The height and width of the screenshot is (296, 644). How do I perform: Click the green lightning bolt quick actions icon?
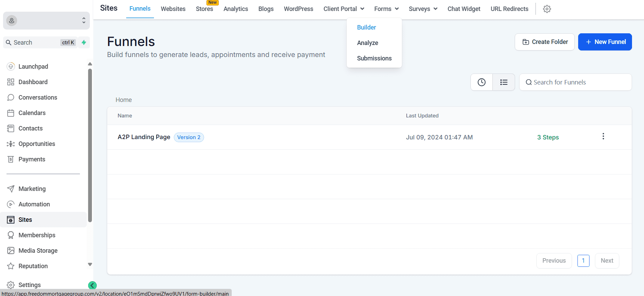(x=84, y=43)
